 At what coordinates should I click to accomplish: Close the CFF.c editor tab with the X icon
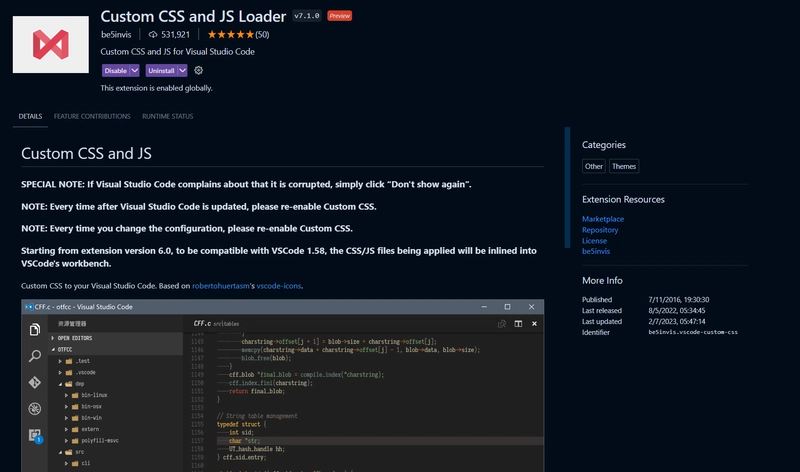(534, 324)
